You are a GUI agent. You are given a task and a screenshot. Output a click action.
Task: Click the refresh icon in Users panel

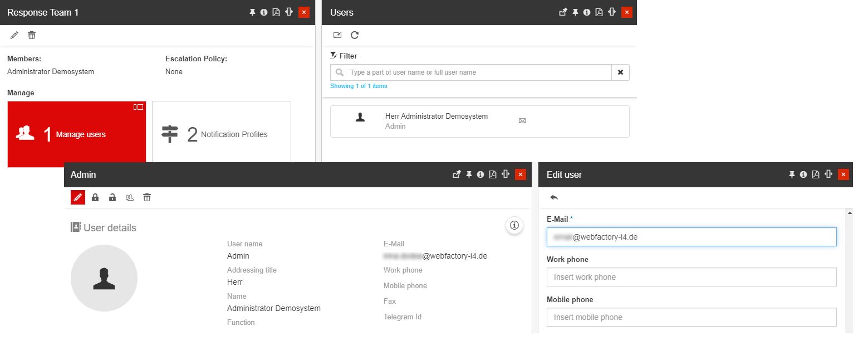(355, 35)
